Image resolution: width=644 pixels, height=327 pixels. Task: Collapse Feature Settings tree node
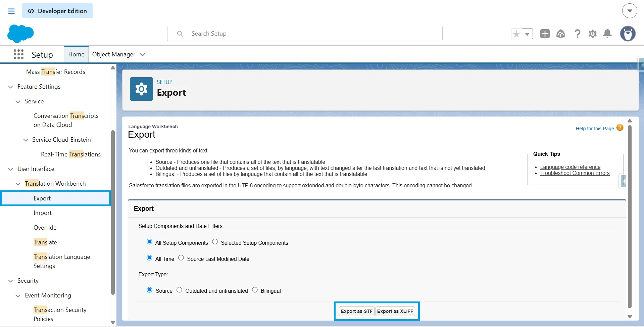(11, 87)
